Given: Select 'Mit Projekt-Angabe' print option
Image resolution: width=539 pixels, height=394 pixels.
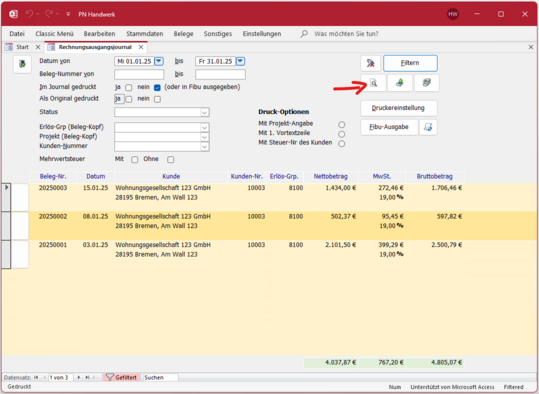Looking at the screenshot, I should (341, 124).
